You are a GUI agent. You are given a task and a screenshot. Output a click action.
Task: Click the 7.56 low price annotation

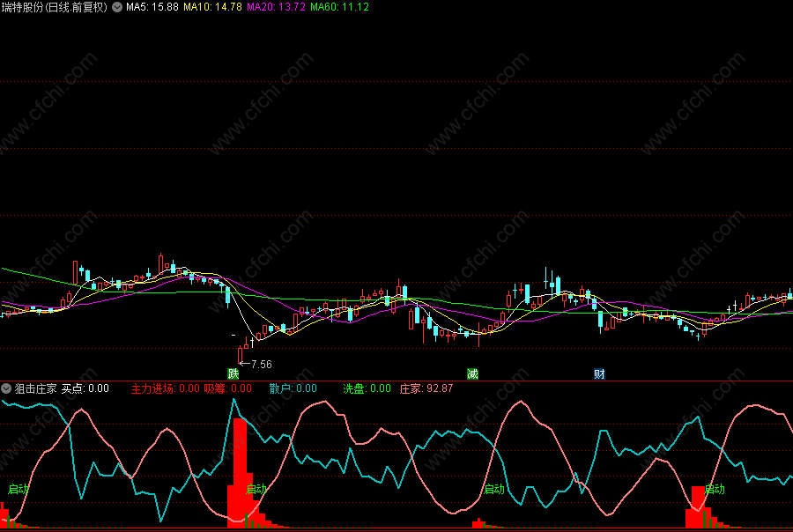(261, 364)
